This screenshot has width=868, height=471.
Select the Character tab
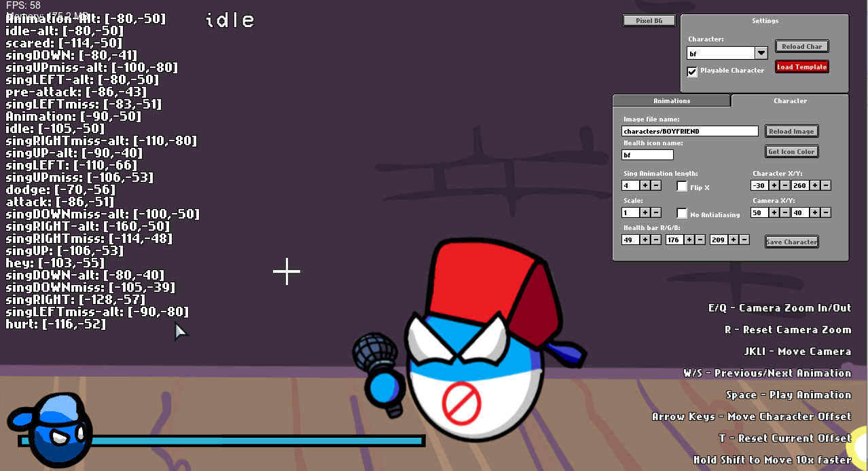point(790,101)
